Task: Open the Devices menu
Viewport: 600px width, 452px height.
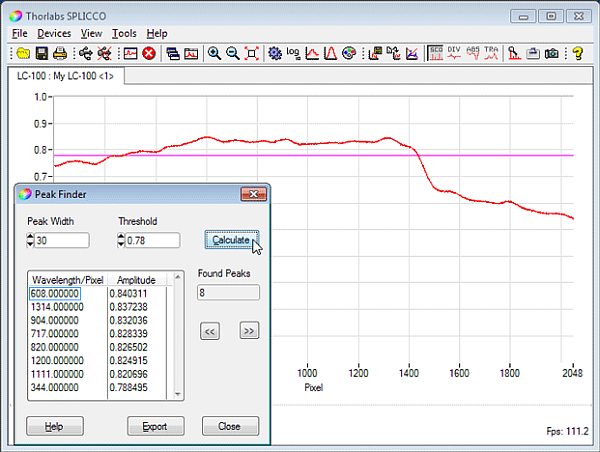Action: [x=54, y=34]
